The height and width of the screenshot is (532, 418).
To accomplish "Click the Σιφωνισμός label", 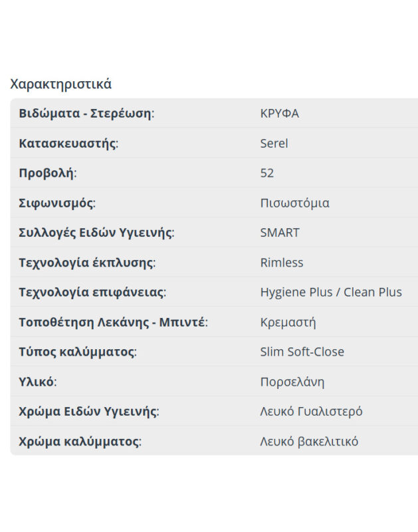I will tap(58, 203).
